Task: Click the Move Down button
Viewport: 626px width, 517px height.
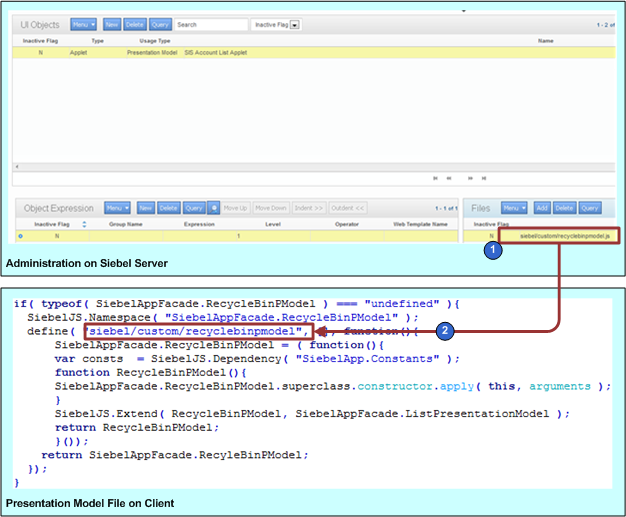Action: (x=271, y=208)
